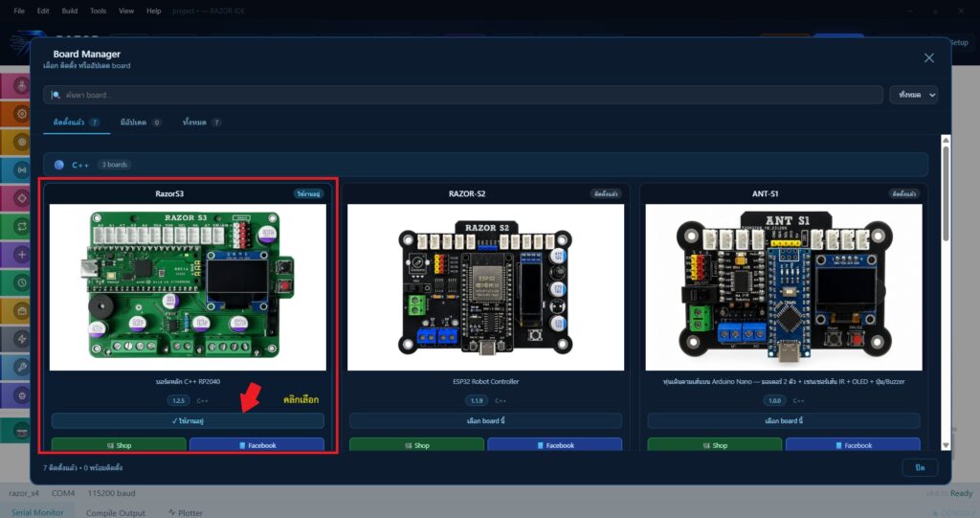Click the บอร์ดหลัก C++ RP2040 description

[x=188, y=381]
